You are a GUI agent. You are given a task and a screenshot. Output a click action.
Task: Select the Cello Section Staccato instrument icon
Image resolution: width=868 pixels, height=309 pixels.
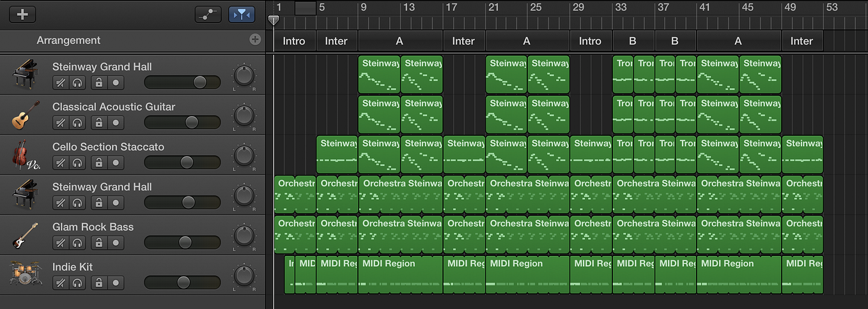[26, 155]
